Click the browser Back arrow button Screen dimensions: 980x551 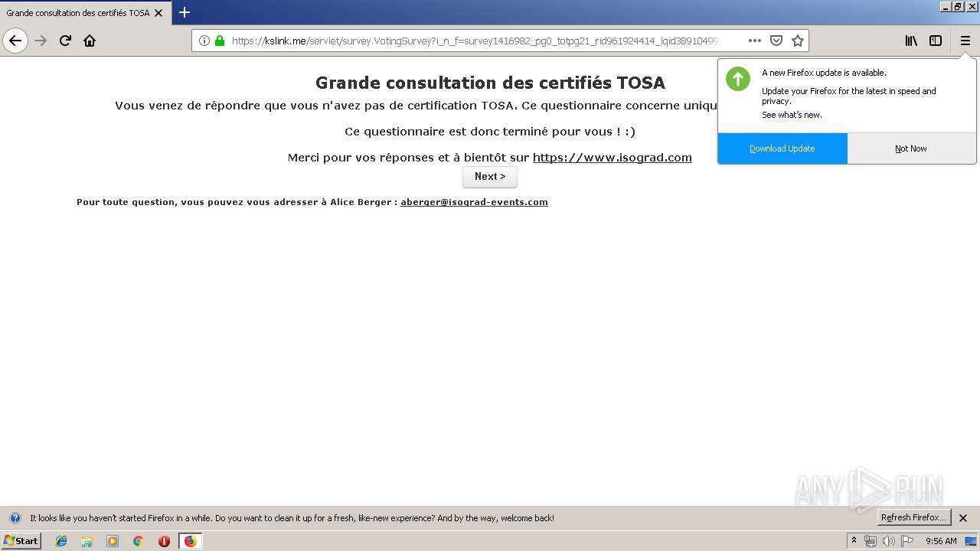point(15,41)
